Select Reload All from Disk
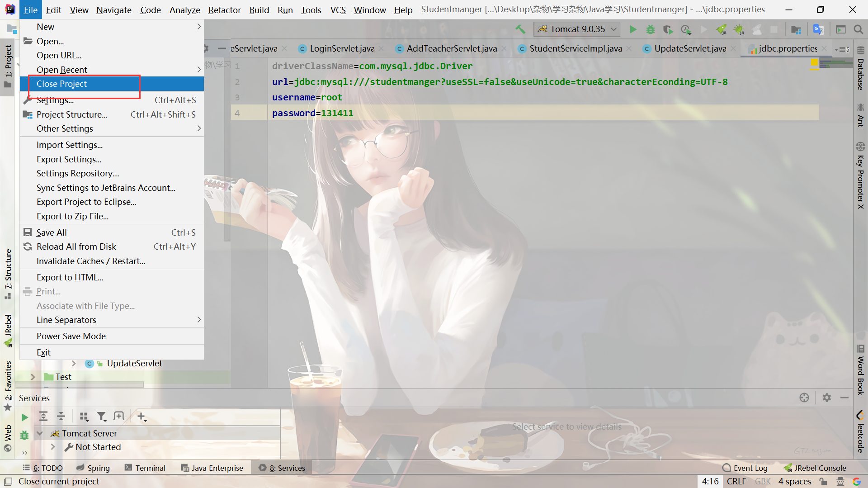The width and height of the screenshot is (868, 488). coord(112,246)
